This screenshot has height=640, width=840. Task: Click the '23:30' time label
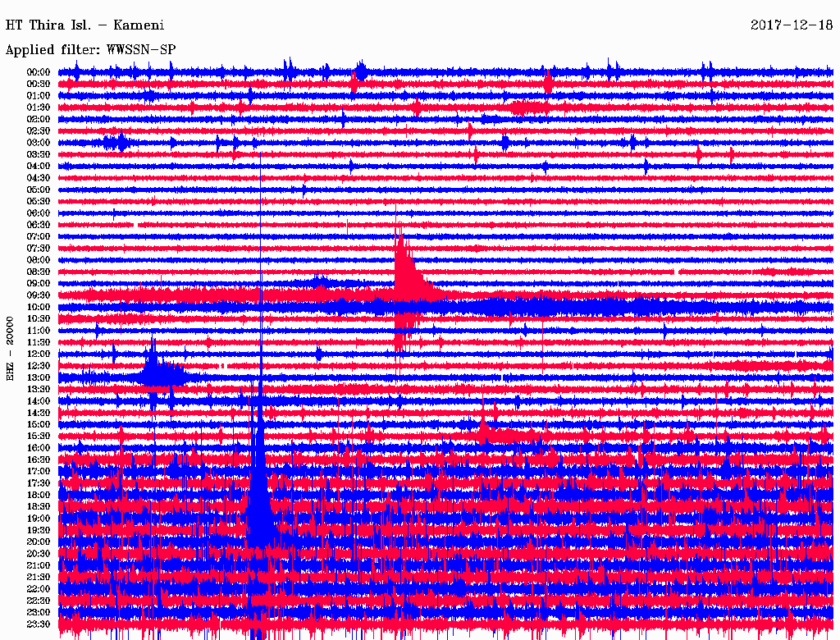click(39, 624)
